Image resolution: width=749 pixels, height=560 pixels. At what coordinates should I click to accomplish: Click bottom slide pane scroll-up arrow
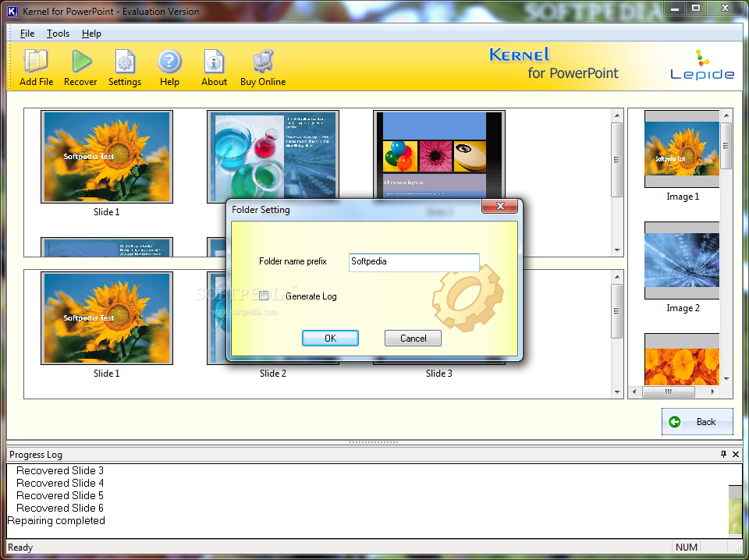[x=616, y=277]
